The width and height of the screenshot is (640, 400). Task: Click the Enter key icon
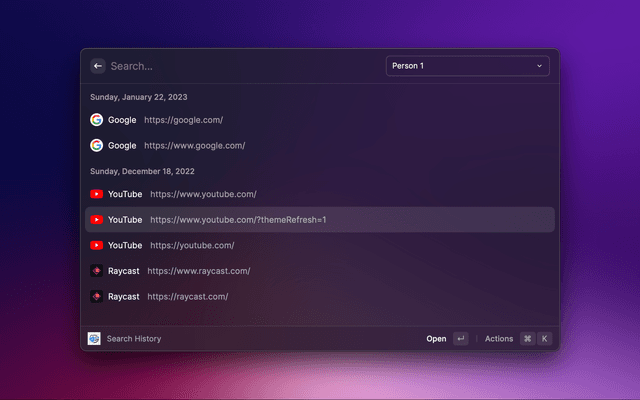pyautogui.click(x=460, y=339)
